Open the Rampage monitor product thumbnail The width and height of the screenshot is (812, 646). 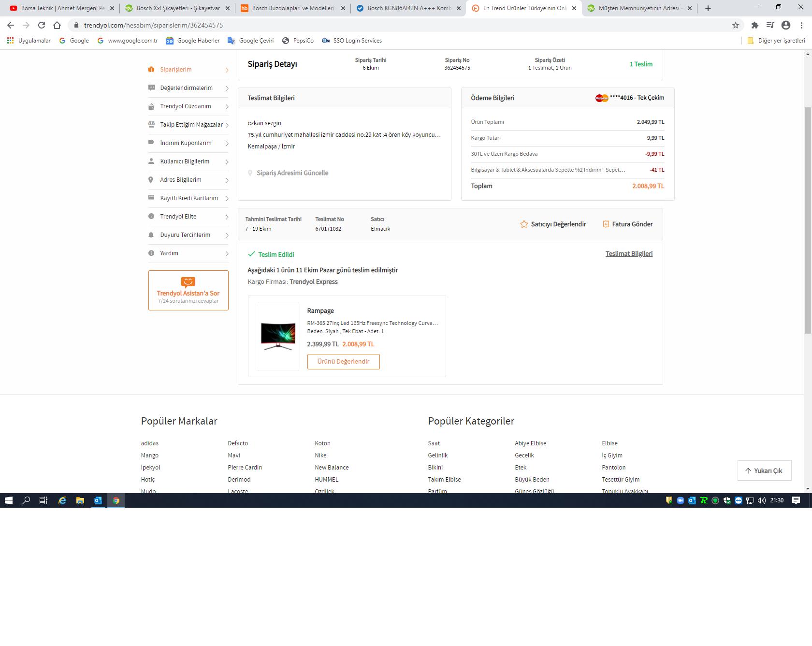point(278,337)
